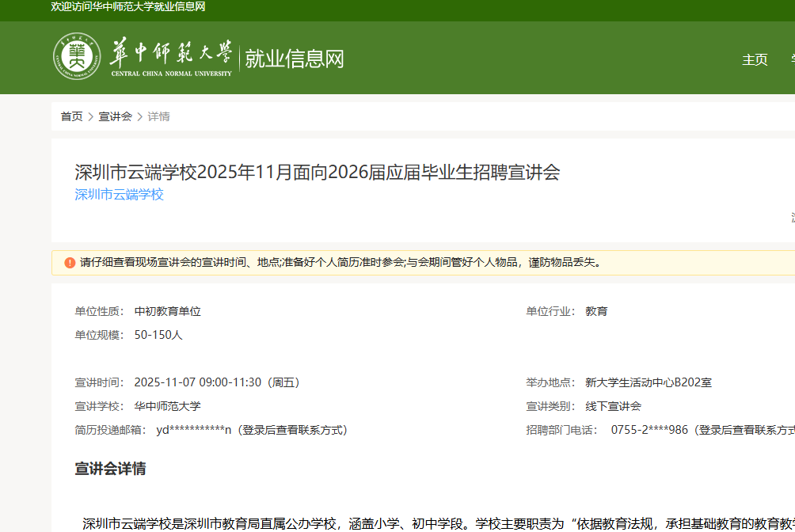Viewport: 795px width, 532px height.
Task: Click the recruitment talk page title
Action: click(x=317, y=173)
